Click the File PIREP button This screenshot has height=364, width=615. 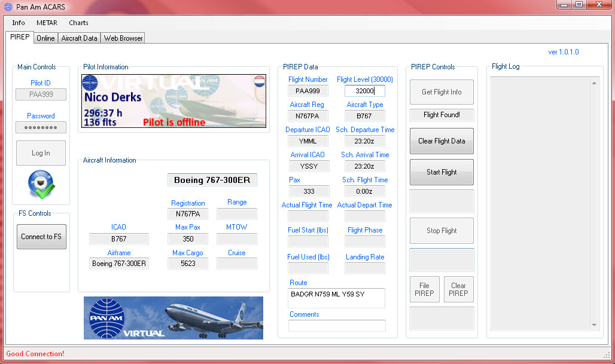[424, 289]
